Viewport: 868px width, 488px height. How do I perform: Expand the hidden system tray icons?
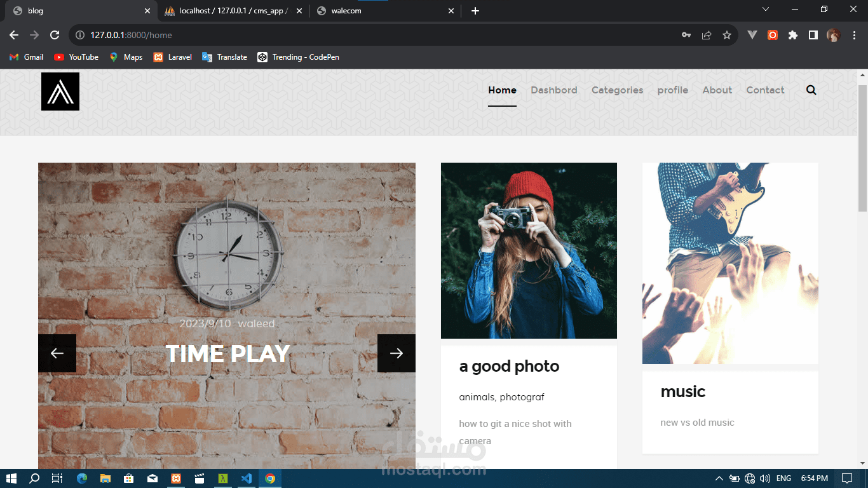click(719, 478)
